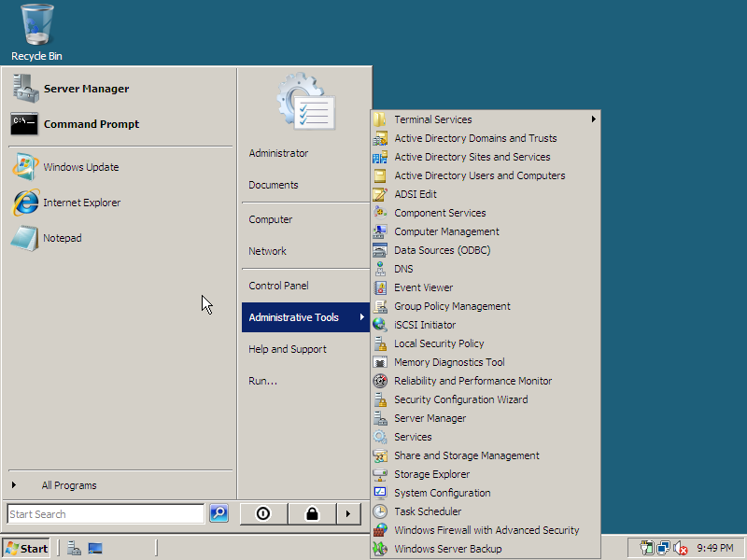Click the safely remove hardware tray icon
The image size is (747, 560).
(647, 548)
